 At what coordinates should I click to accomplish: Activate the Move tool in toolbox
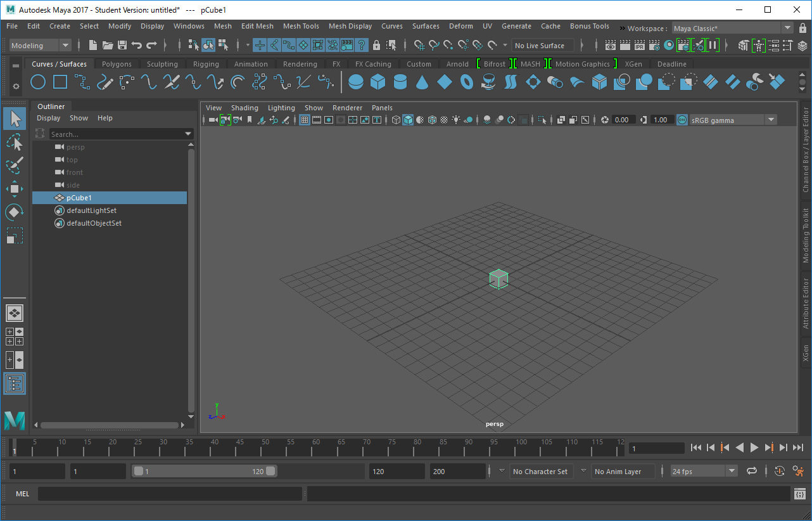pos(15,188)
